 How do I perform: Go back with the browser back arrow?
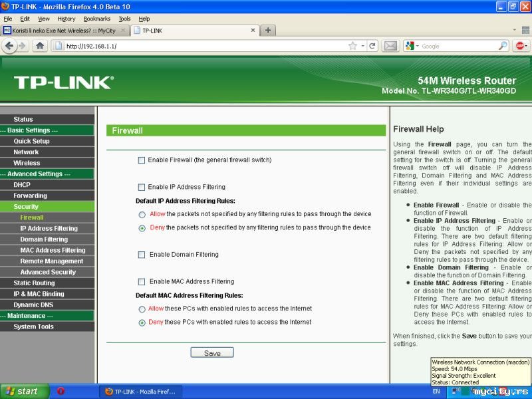click(9, 46)
